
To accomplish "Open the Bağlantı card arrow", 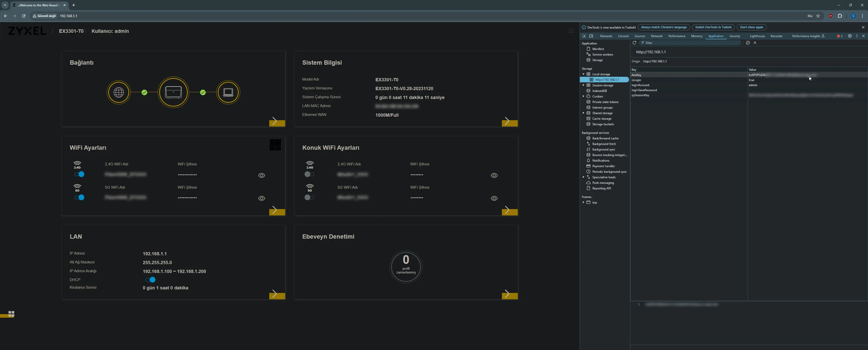I will 277,121.
